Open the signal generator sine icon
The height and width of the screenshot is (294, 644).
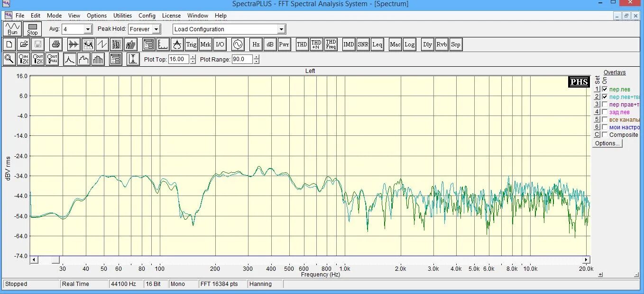237,45
